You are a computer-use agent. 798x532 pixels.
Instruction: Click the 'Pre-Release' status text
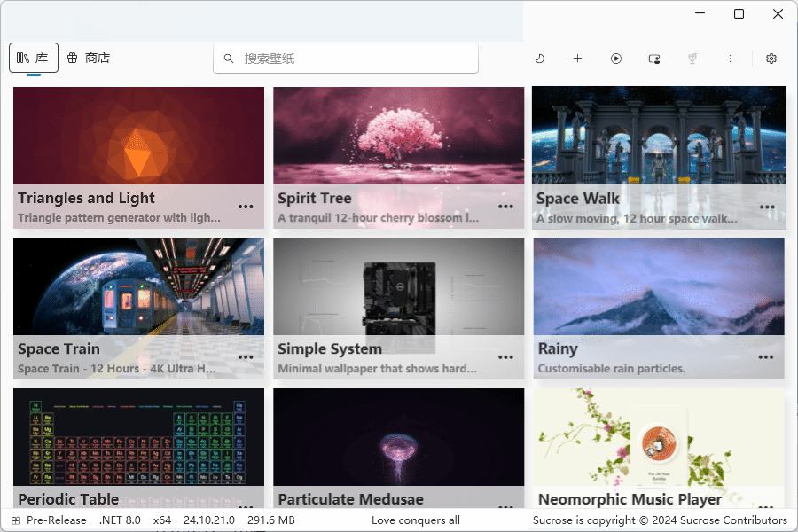(56, 520)
